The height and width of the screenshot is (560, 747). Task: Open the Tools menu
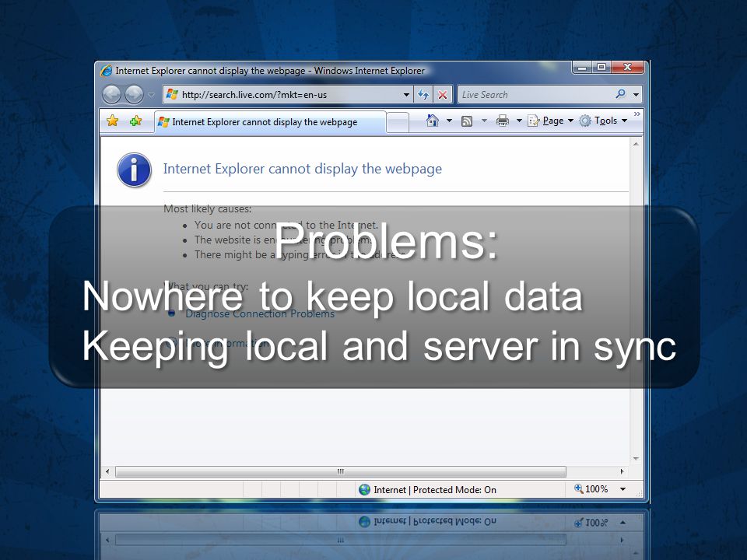pyautogui.click(x=603, y=121)
